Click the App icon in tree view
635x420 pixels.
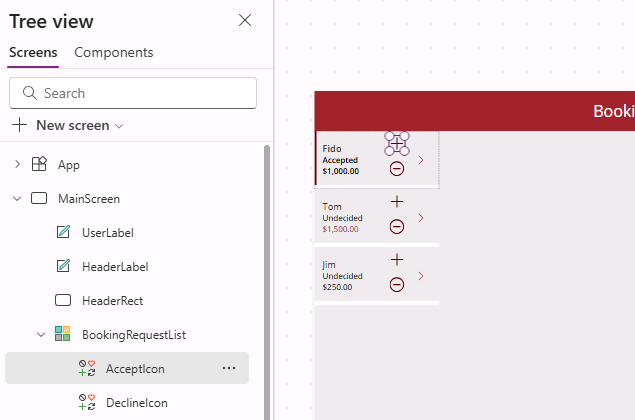(39, 164)
